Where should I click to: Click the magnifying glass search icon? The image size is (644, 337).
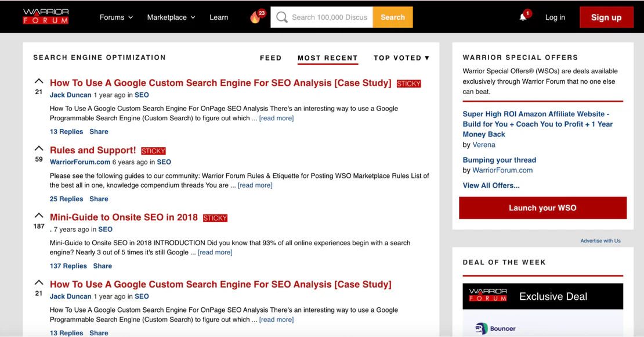[x=282, y=17]
